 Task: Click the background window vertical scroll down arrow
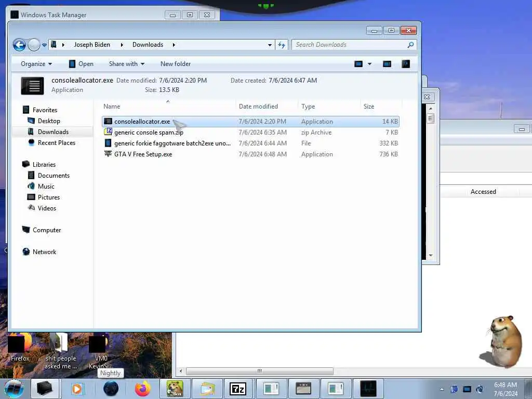(x=431, y=255)
